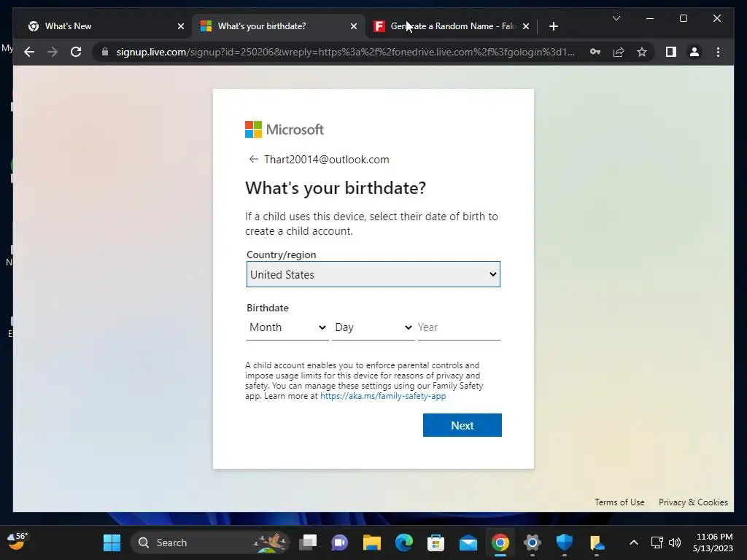Image resolution: width=747 pixels, height=560 pixels.
Task: Go back to the email entry step
Action: (x=253, y=159)
